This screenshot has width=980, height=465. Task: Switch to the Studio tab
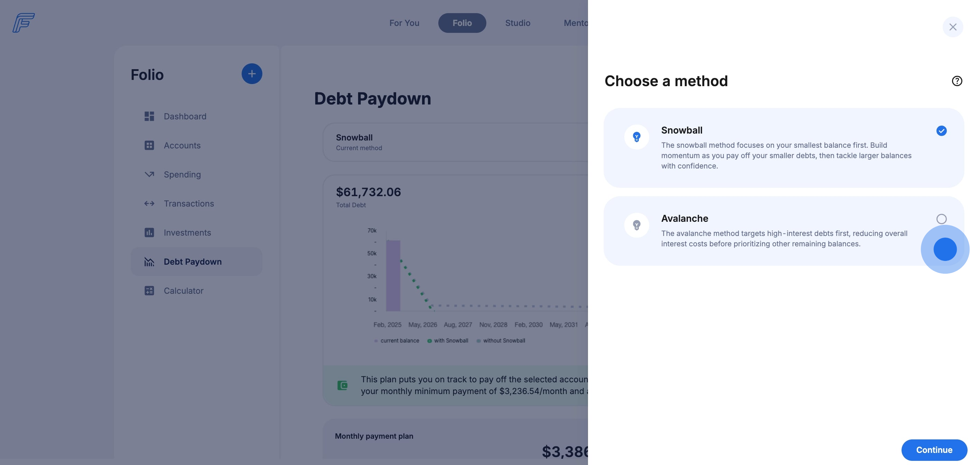[517, 23]
